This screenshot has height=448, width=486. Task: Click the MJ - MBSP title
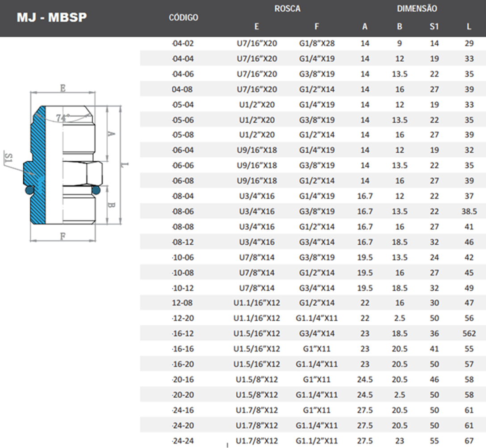[x=52, y=17]
